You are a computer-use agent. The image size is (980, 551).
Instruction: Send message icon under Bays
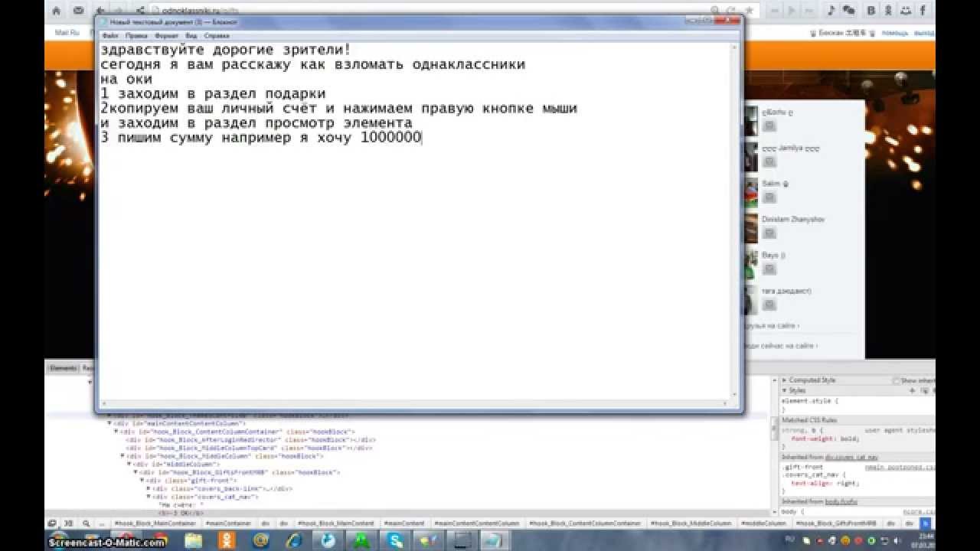pyautogui.click(x=769, y=269)
